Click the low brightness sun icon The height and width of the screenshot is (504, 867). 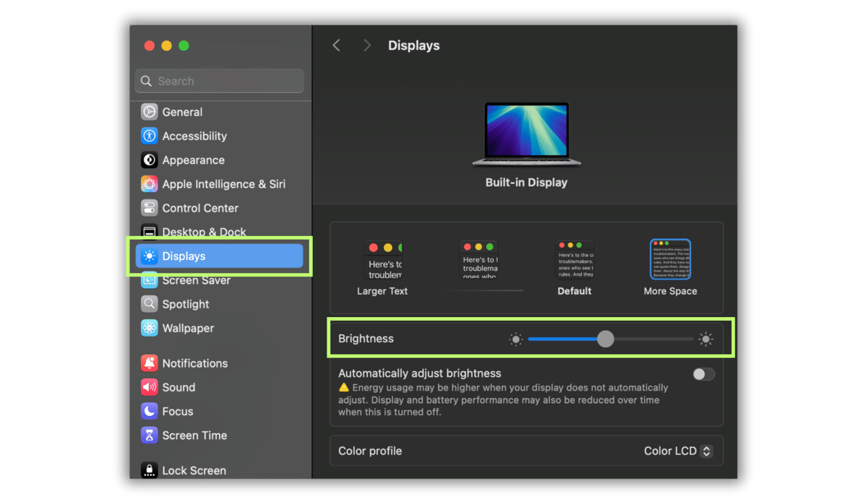click(x=515, y=339)
